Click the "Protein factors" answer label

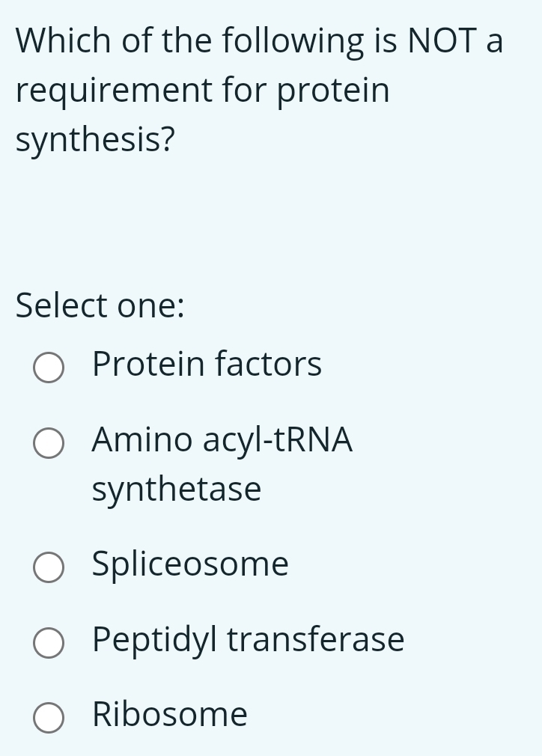pos(207,365)
